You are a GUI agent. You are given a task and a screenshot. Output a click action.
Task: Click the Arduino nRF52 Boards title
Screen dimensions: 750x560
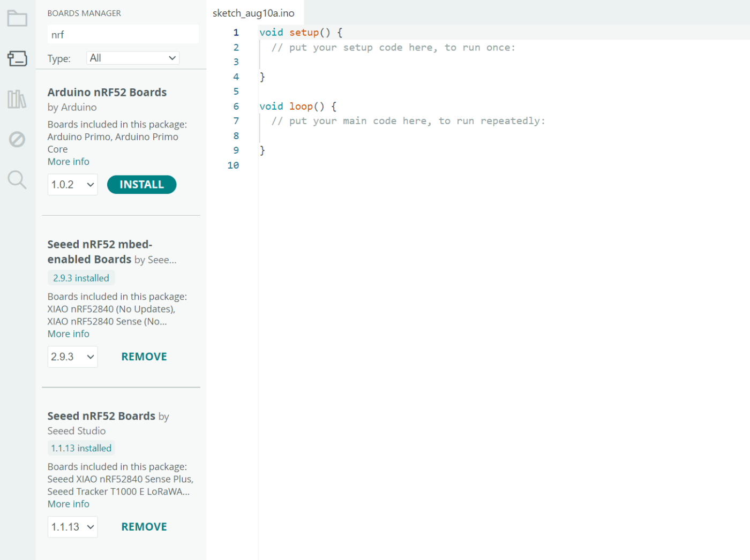[107, 92]
